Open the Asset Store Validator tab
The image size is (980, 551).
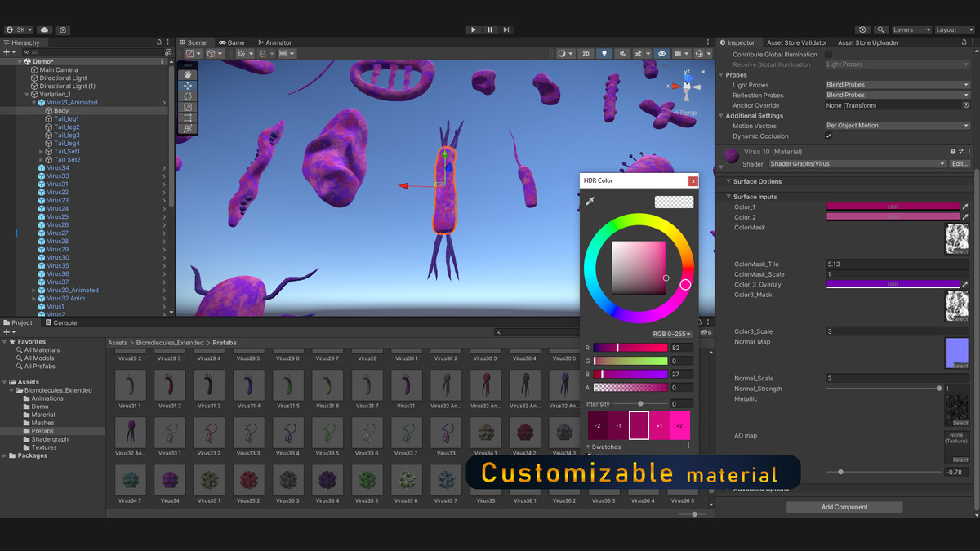pos(797,42)
